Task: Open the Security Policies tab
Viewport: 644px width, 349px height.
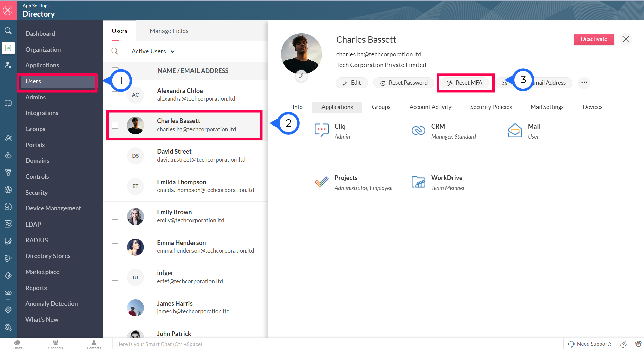Action: point(491,107)
